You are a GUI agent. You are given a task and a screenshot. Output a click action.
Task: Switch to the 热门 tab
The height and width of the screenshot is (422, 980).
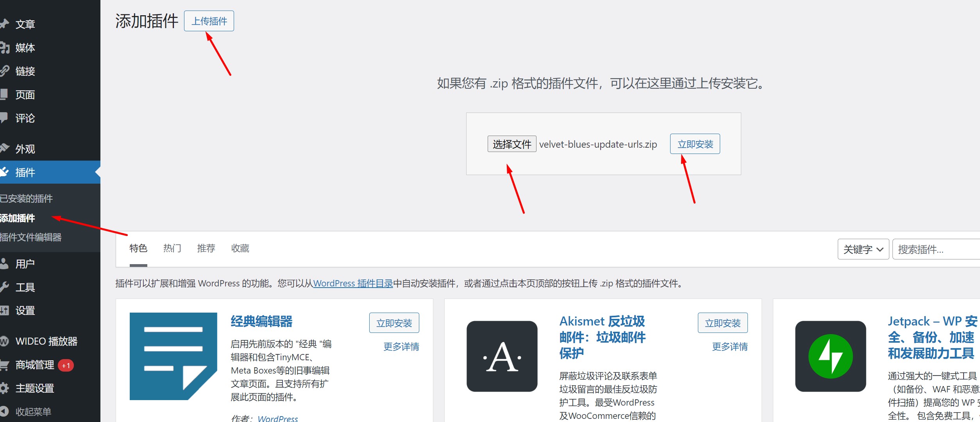[x=172, y=248]
